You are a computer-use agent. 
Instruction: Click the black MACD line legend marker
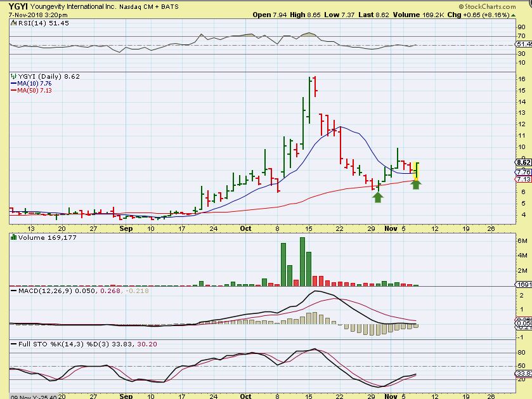click(x=13, y=291)
